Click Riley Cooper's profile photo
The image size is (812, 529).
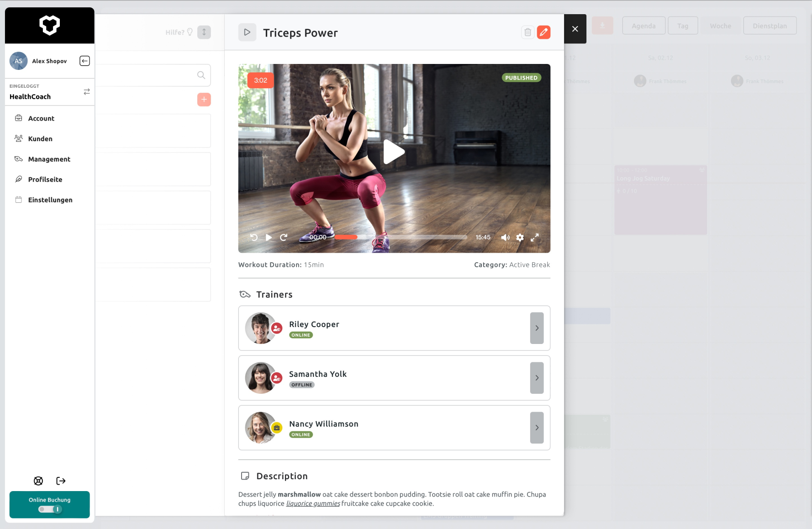click(261, 328)
